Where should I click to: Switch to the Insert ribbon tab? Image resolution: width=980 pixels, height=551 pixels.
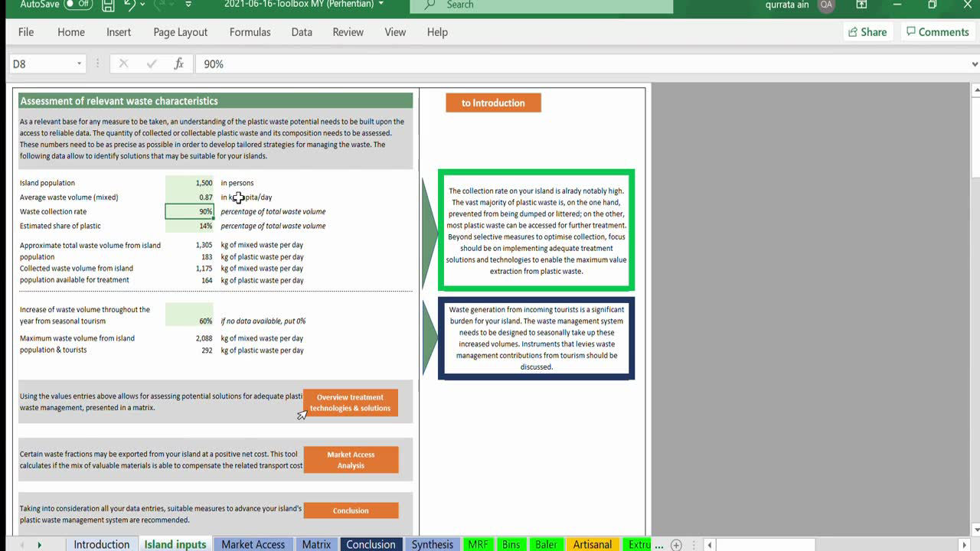119,32
